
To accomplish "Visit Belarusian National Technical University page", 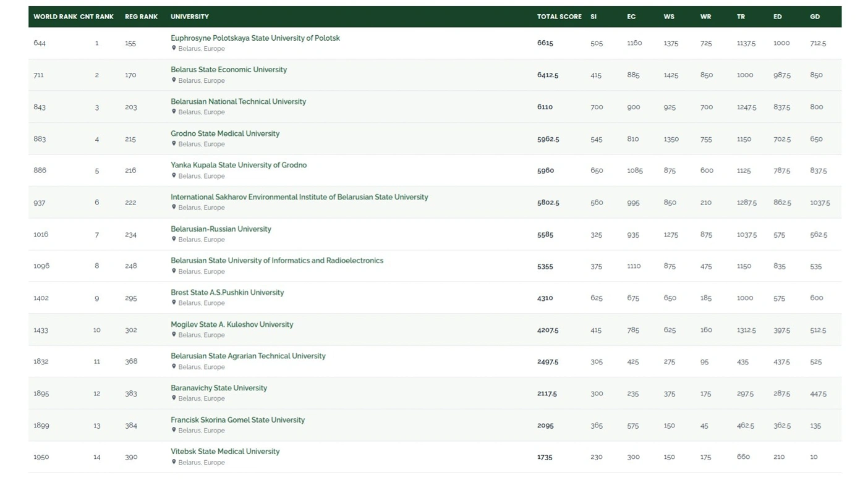I will click(238, 102).
